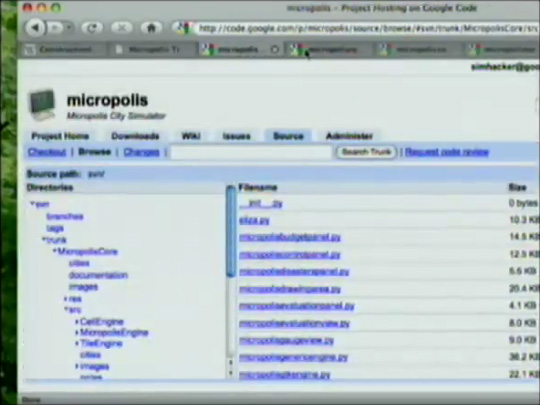This screenshot has height=405, width=540.
Task: Go to the Home icon in toolbar
Action: 151,28
